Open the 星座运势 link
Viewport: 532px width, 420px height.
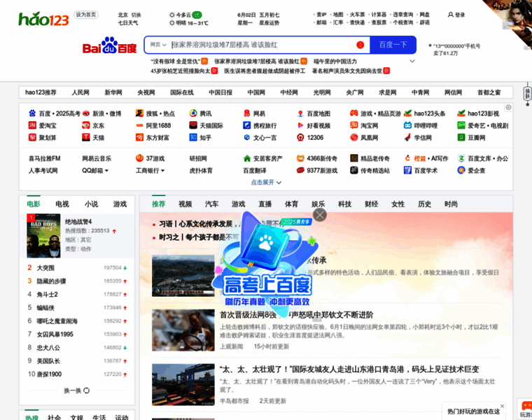coord(269,22)
